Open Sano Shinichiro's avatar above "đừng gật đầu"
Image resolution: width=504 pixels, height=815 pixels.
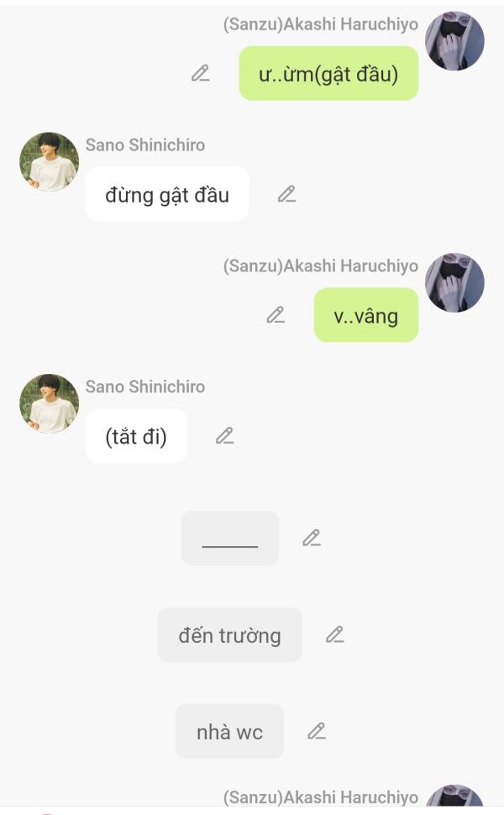[49, 161]
